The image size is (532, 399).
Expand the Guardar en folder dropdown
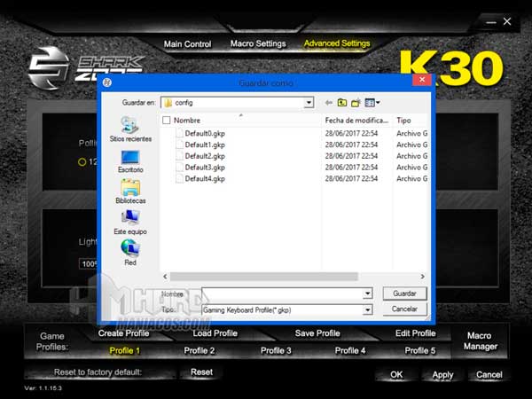point(309,103)
